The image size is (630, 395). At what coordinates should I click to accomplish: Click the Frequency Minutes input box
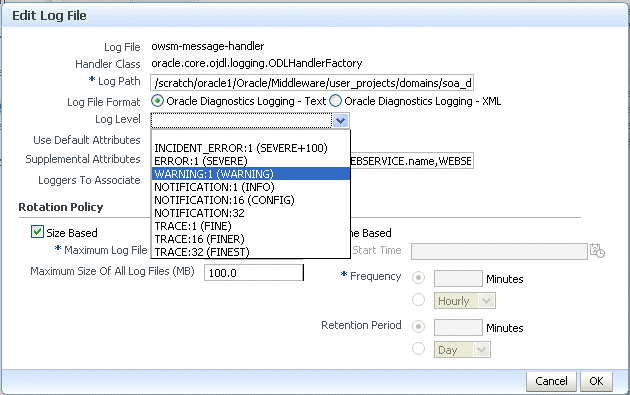coord(458,278)
